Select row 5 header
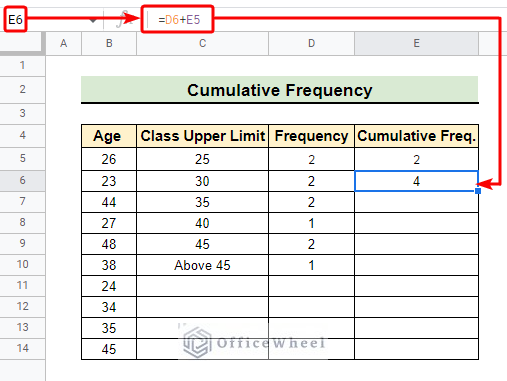 (x=22, y=158)
